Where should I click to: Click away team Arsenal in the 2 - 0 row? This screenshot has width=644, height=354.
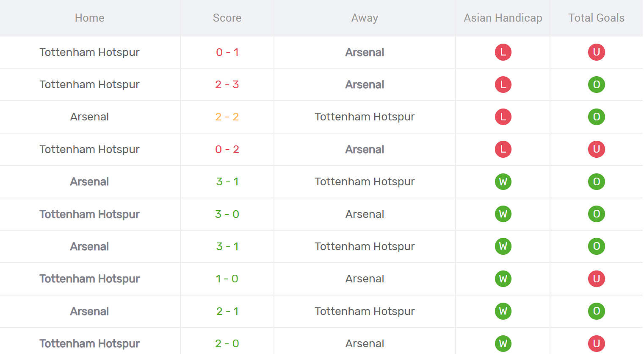(x=365, y=343)
